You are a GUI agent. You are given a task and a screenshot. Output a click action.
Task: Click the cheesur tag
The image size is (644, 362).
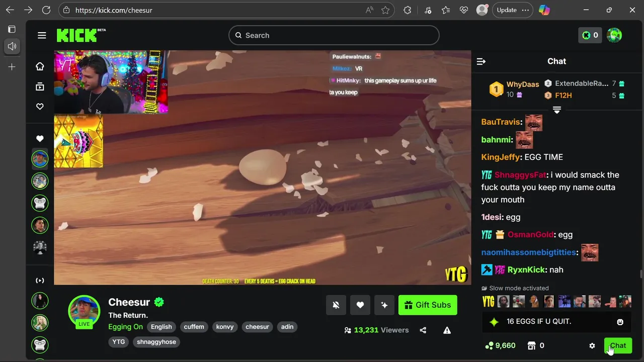click(257, 327)
